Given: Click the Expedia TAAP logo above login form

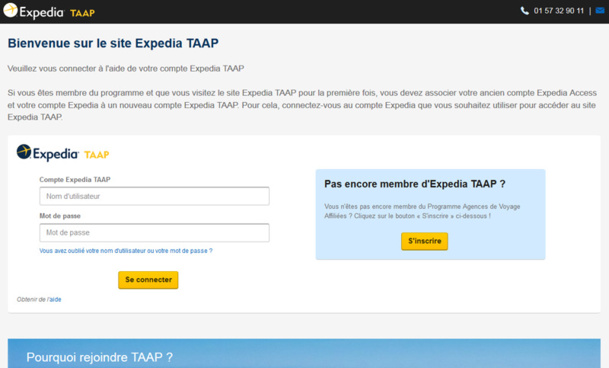Looking at the screenshot, I should click(x=63, y=153).
